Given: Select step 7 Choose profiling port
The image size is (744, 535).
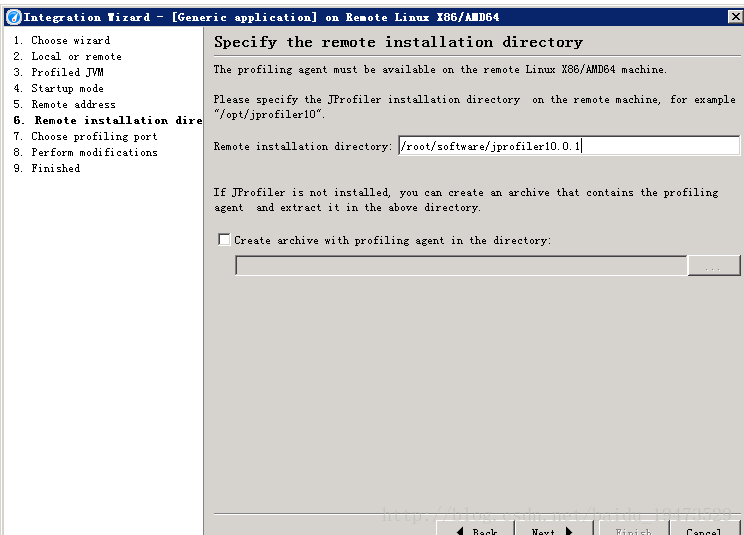Looking at the screenshot, I should point(85,137).
